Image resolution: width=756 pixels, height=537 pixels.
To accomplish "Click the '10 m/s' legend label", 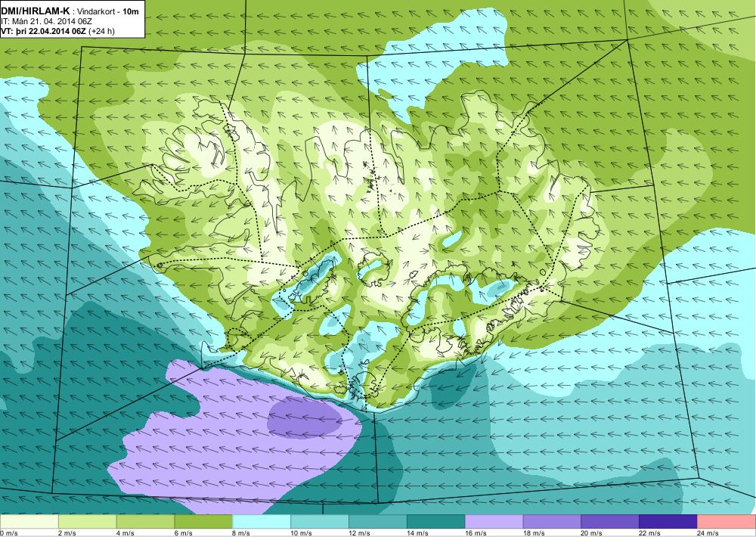I will (x=302, y=533).
